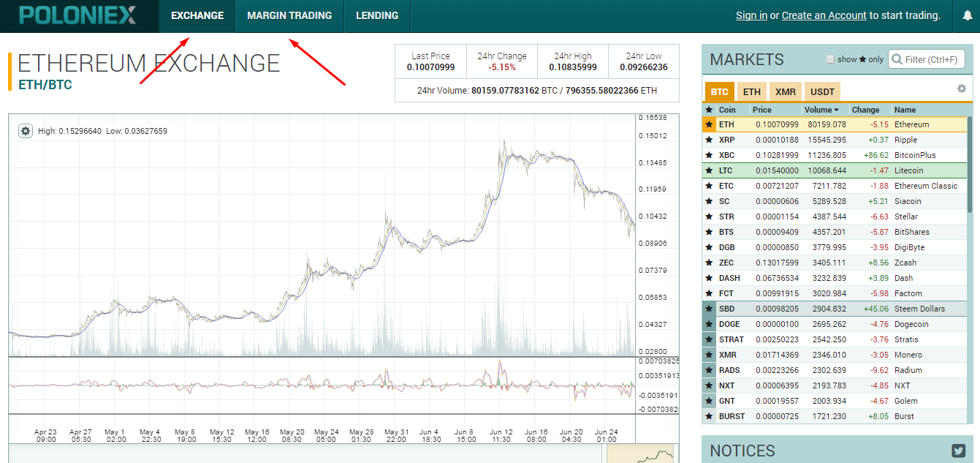Toggle favorite star for LTC row
The image size is (980, 463).
tap(709, 170)
